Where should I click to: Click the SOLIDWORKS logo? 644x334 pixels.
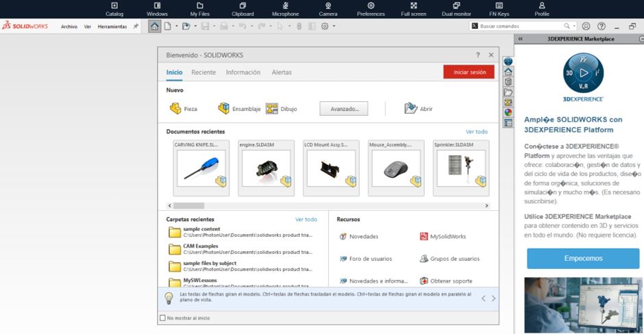point(25,26)
